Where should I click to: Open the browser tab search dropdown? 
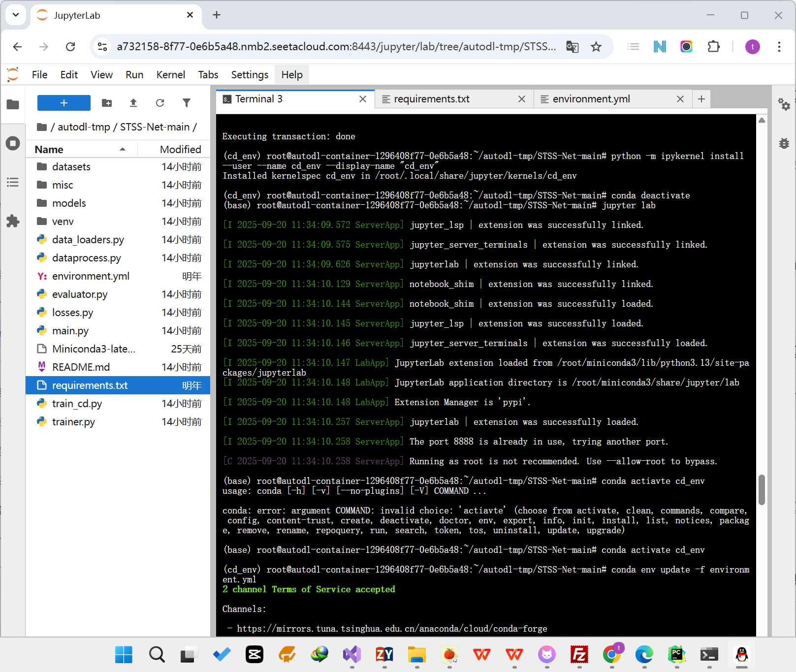click(15, 15)
